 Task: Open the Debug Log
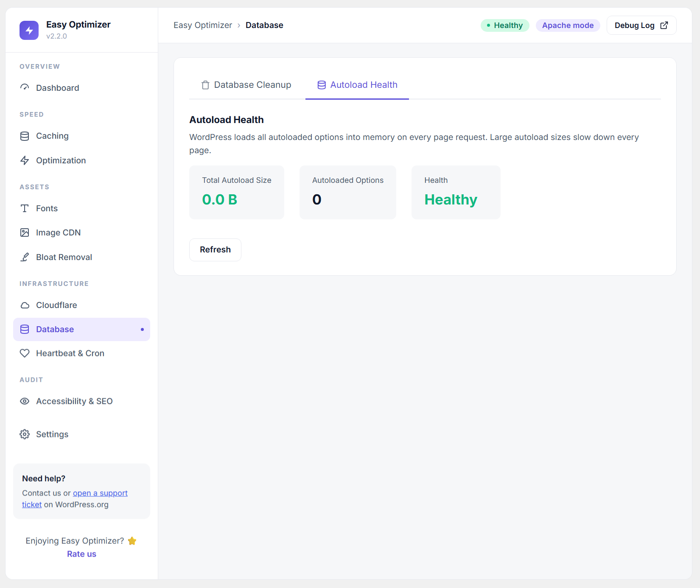(641, 25)
